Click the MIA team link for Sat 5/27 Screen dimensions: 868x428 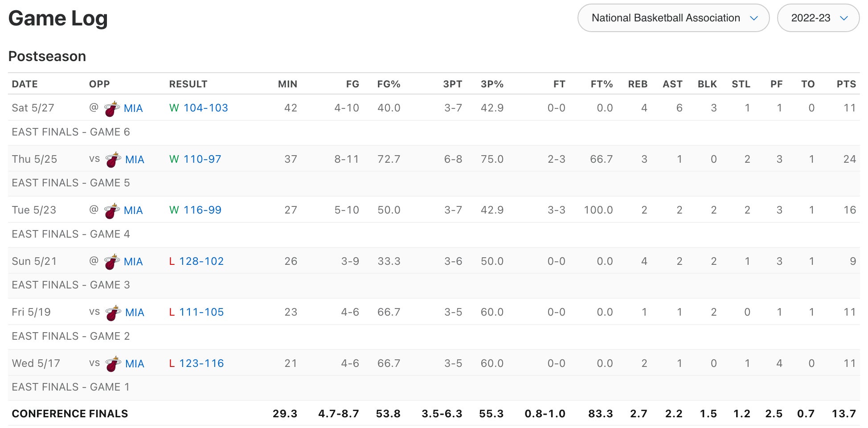click(133, 108)
